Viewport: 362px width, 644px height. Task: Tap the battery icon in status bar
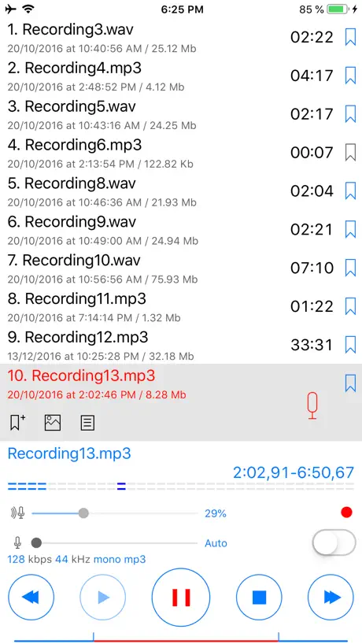[338, 9]
